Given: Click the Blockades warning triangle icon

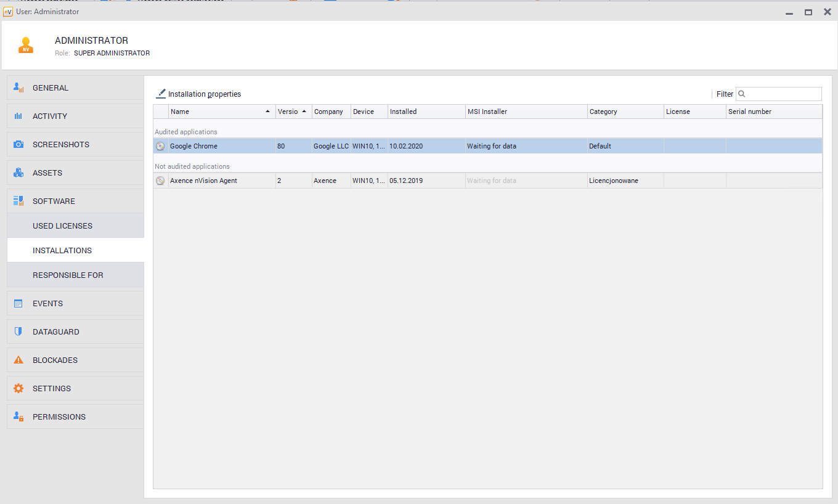Looking at the screenshot, I should pyautogui.click(x=18, y=360).
